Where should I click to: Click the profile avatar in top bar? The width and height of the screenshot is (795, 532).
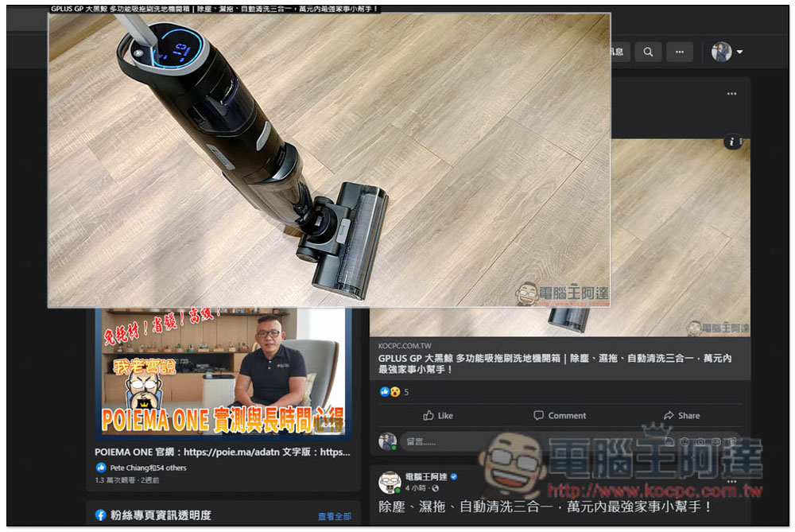coord(721,52)
